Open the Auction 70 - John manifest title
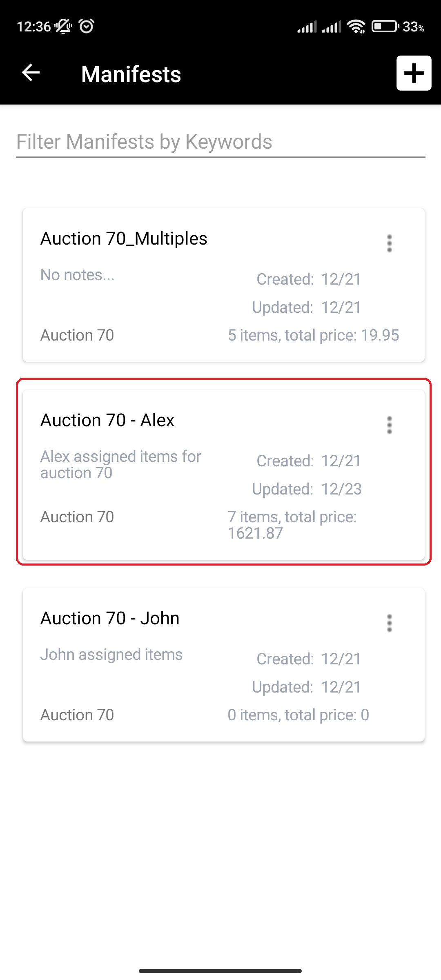The image size is (441, 980). [x=110, y=618]
